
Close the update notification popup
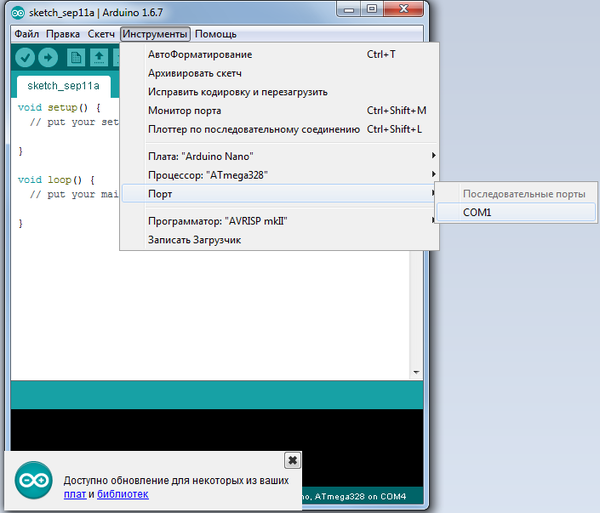292,460
